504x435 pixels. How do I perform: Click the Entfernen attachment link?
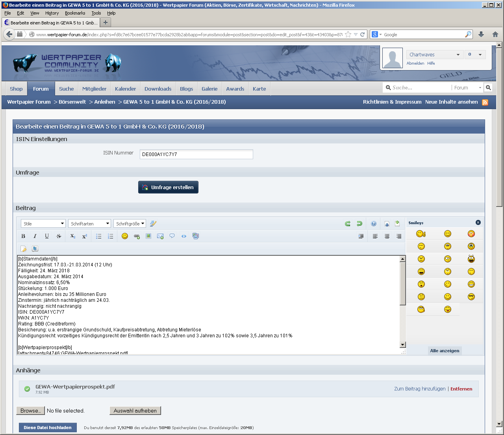pos(461,389)
